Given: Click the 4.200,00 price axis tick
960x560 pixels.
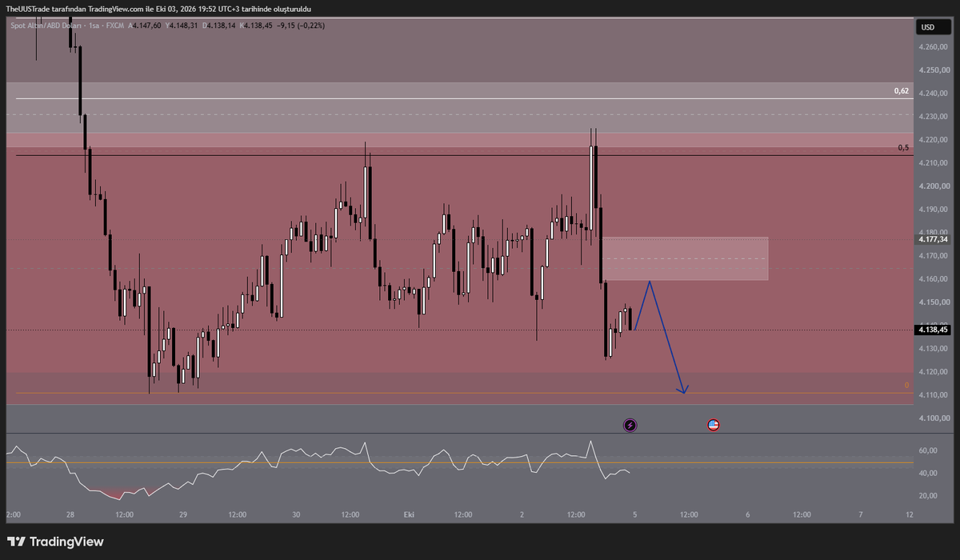Looking at the screenshot, I should (933, 186).
